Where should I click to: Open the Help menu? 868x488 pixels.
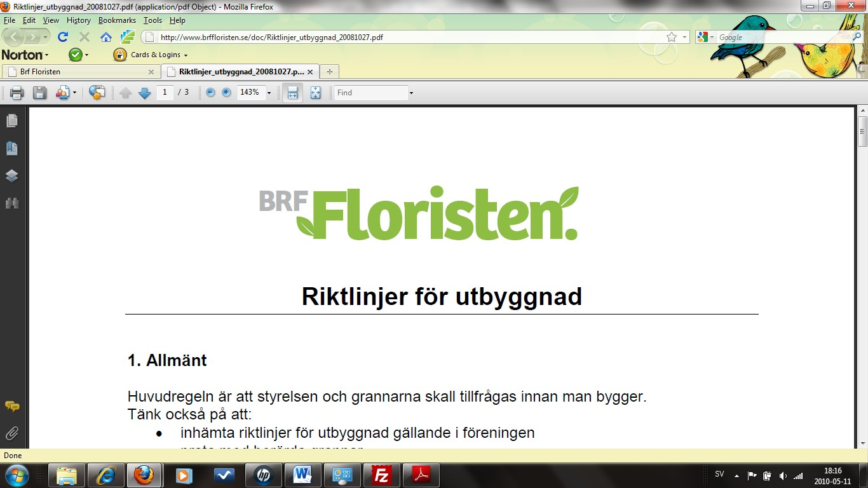(177, 20)
